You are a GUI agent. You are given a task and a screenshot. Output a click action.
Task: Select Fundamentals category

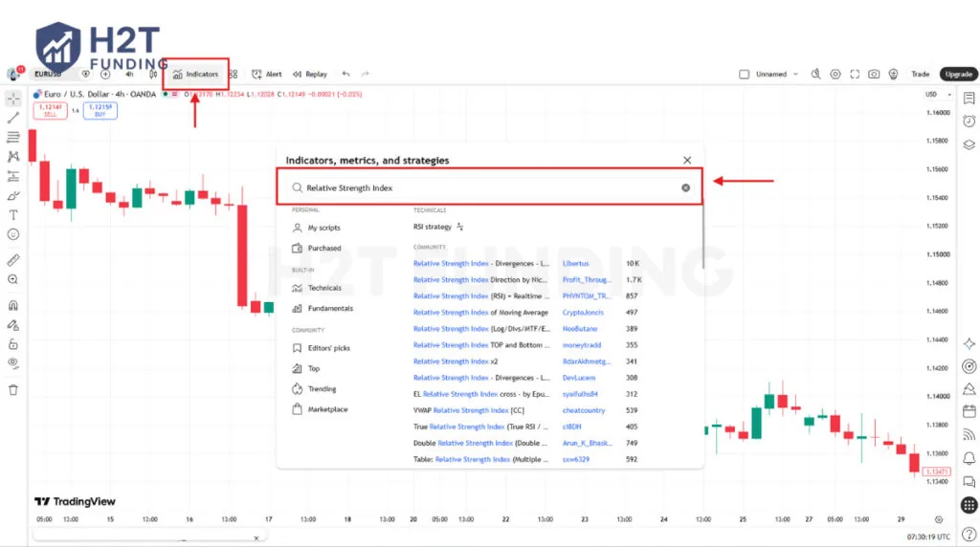(x=323, y=309)
